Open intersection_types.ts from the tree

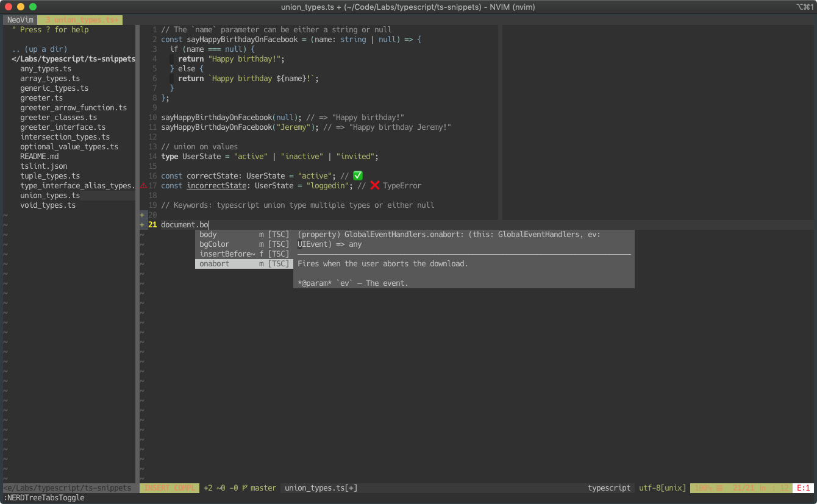65,137
